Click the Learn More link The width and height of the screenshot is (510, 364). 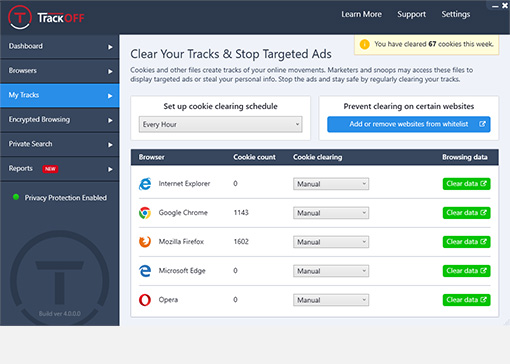[x=361, y=14]
